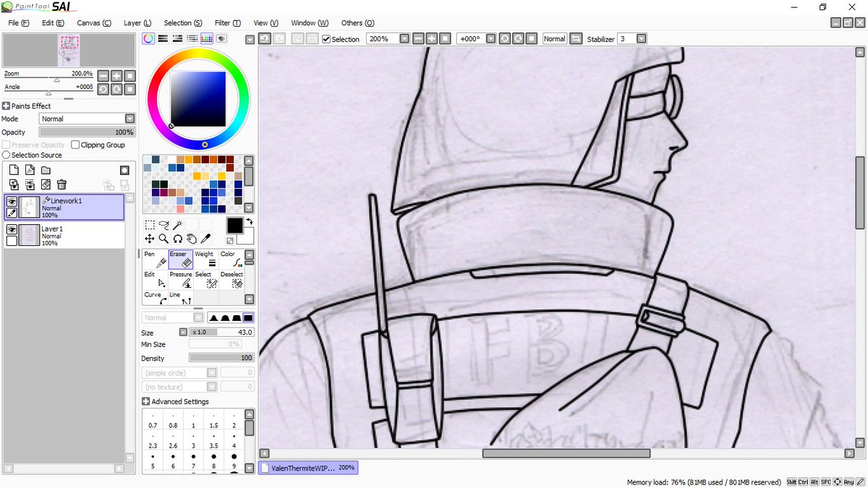Swap foreground and background colors

[x=250, y=222]
